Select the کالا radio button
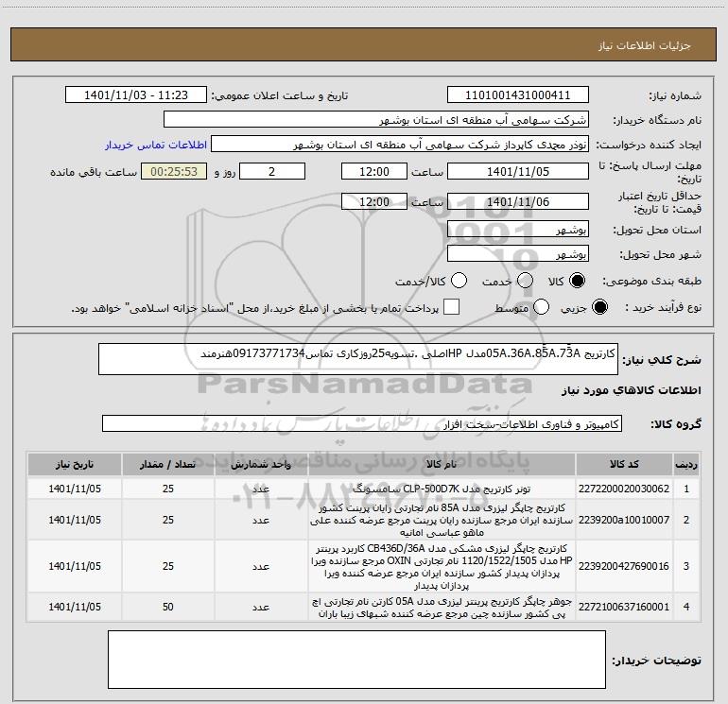Viewport: 728px width, 704px height. [x=577, y=281]
